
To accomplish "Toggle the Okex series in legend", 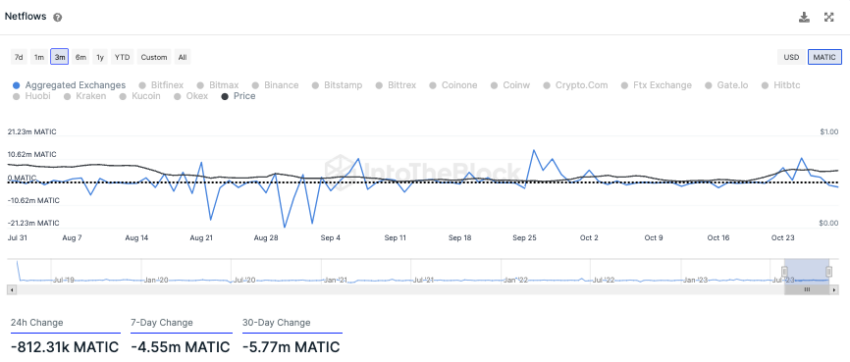I will pos(191,96).
